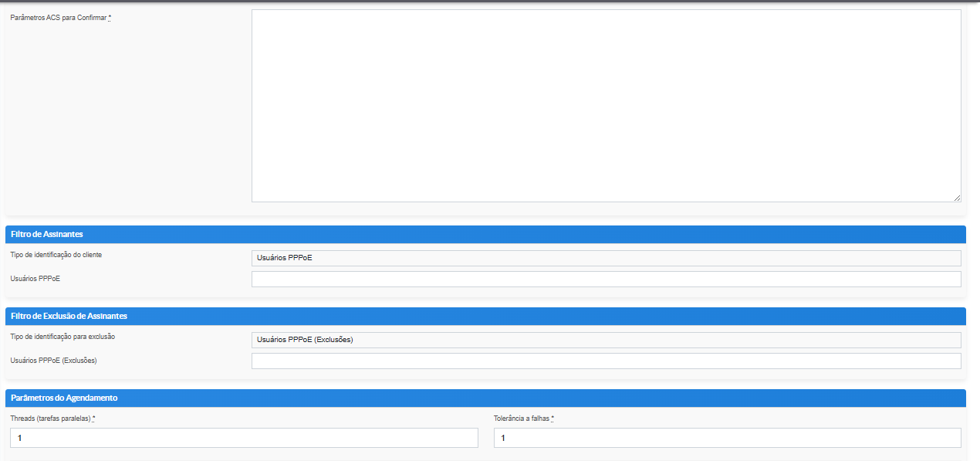Focus the Threads (tarefas paralelas) input
Screen dimensions: 980x461
pos(244,438)
